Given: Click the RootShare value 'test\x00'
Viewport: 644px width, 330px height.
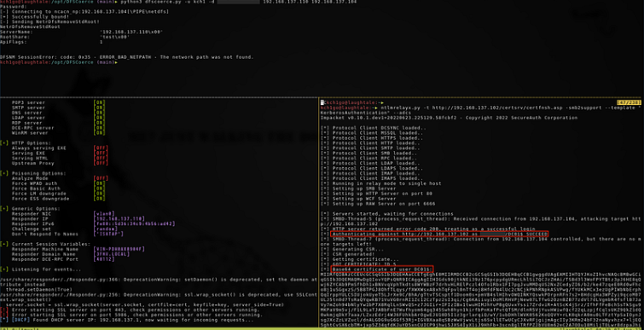Looking at the screenshot, I should (x=114, y=37).
